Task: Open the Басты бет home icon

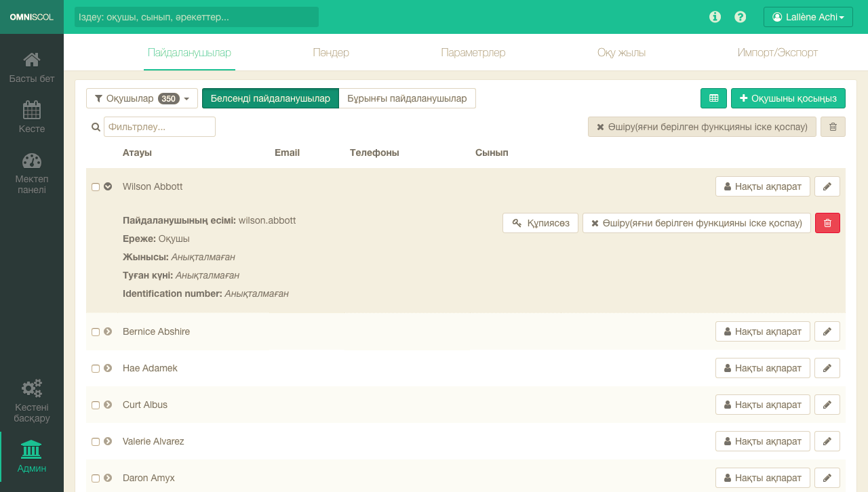Action: click(31, 60)
